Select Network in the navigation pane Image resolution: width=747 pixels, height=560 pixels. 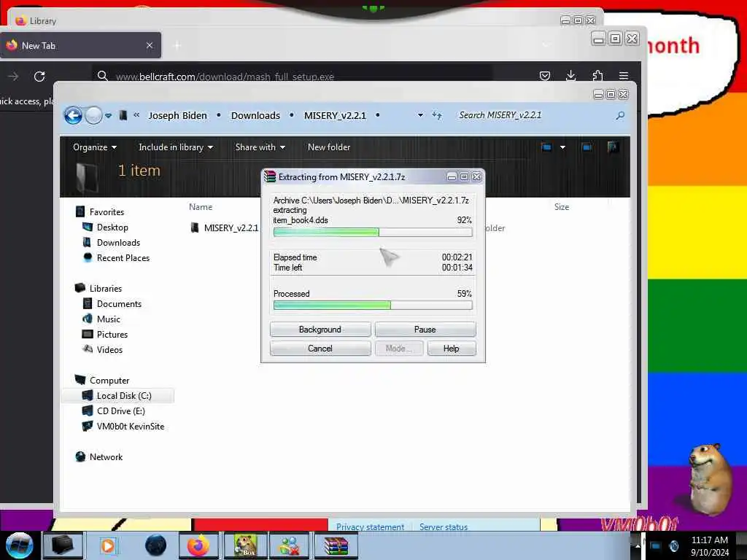pyautogui.click(x=106, y=457)
